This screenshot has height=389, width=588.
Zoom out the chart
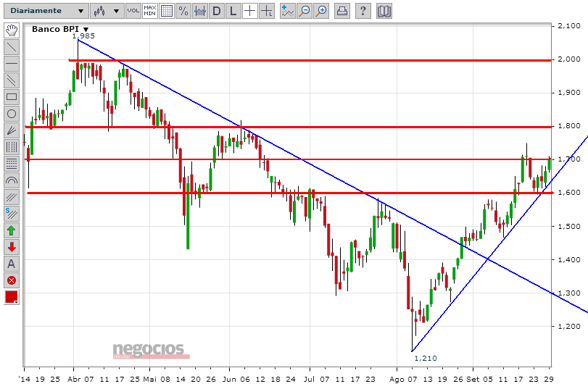click(305, 11)
